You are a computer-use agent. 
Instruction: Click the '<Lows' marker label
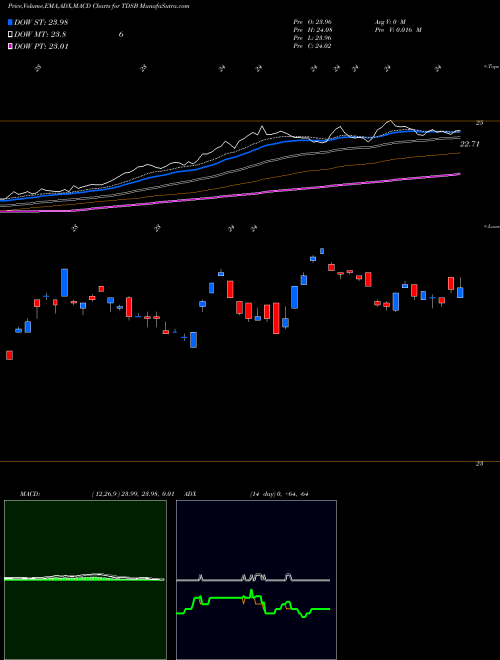491,226
